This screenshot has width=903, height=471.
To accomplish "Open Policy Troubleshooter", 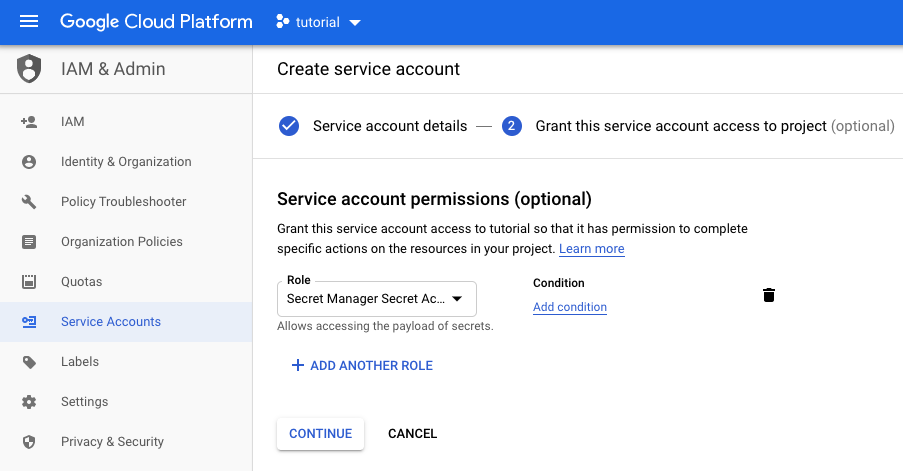I will click(x=126, y=202).
